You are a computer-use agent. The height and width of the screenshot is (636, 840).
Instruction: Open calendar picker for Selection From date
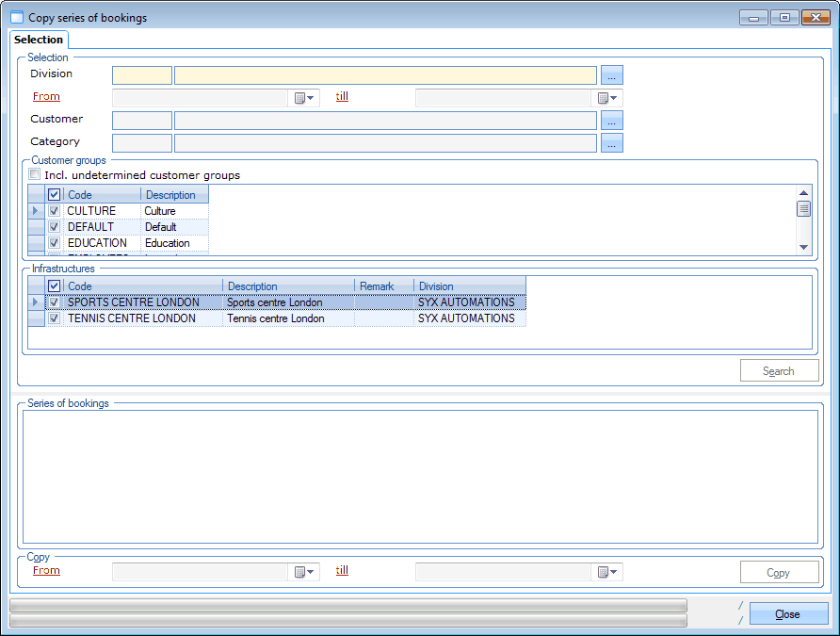[x=304, y=98]
